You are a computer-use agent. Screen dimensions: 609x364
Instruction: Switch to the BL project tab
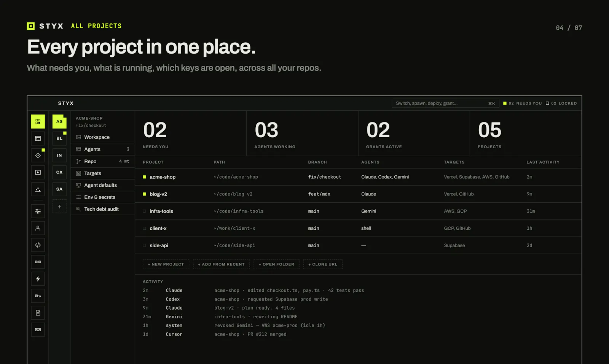[x=59, y=138]
